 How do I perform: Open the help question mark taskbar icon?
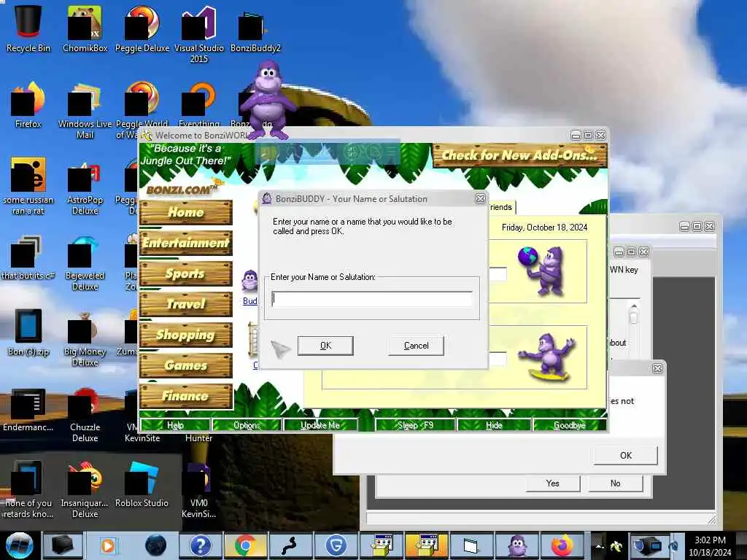(x=200, y=545)
